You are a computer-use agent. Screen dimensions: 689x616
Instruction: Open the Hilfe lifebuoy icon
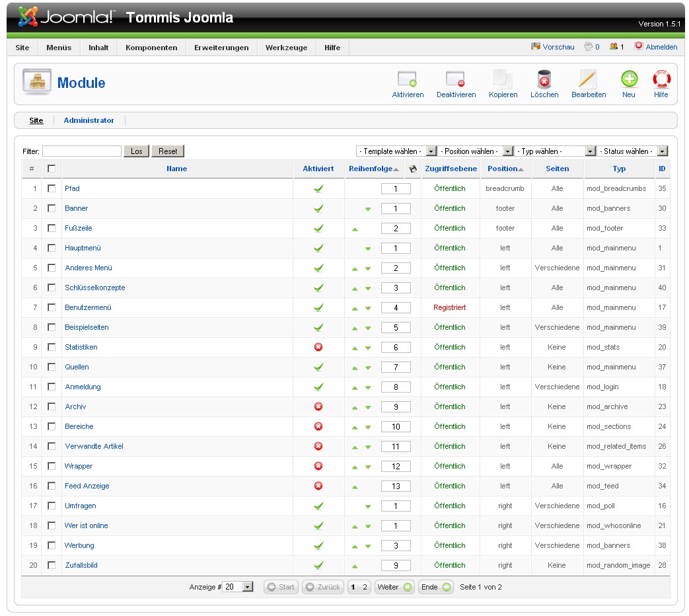pyautogui.click(x=661, y=80)
